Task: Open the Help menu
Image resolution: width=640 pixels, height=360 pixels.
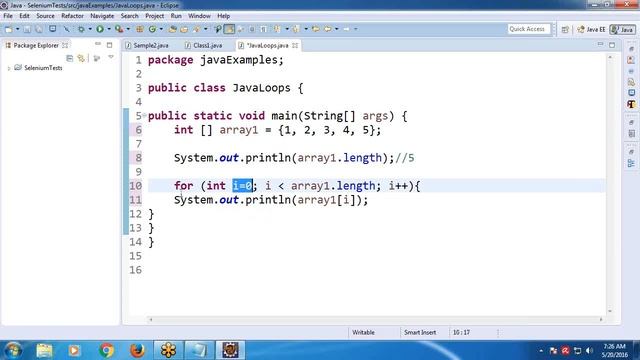Action: pos(223,16)
